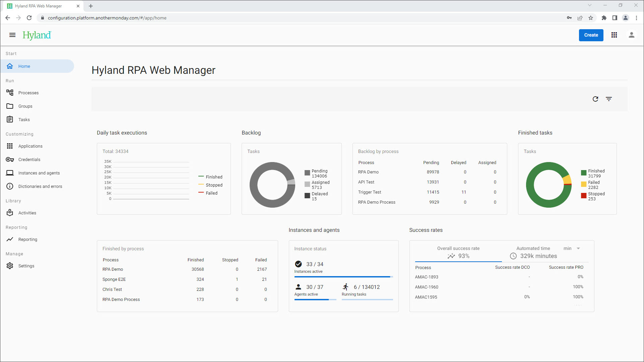
Task: Open the dashboard filter icon
Action: (608, 99)
